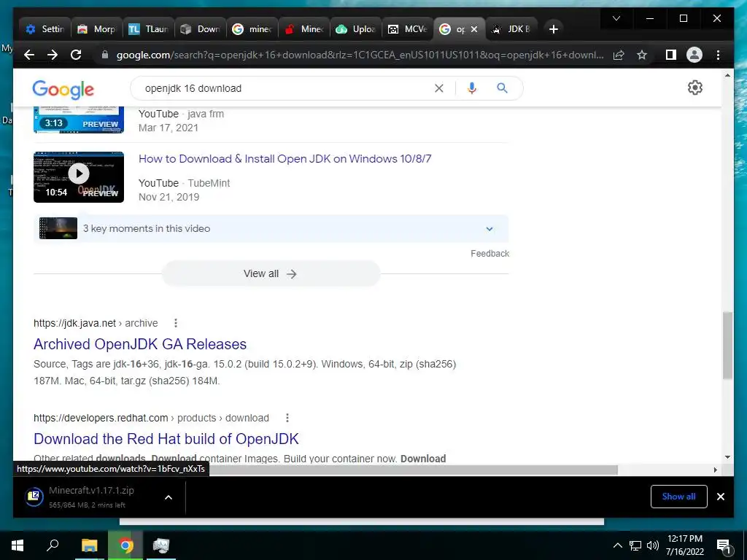747x560 pixels.
Task: Submit search with magnifier icon
Action: (x=502, y=88)
